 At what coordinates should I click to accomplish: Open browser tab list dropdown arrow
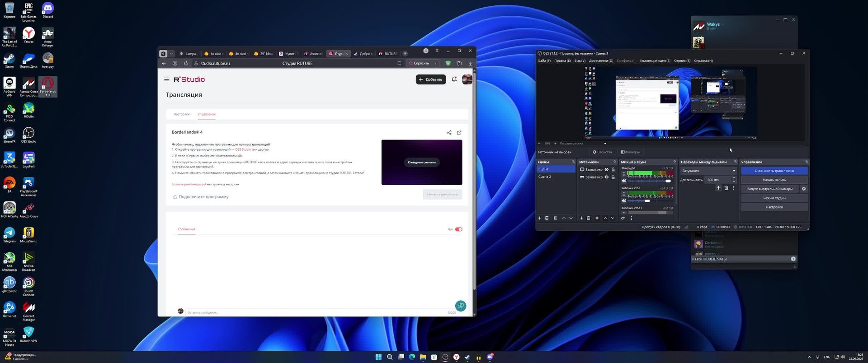[x=171, y=54]
